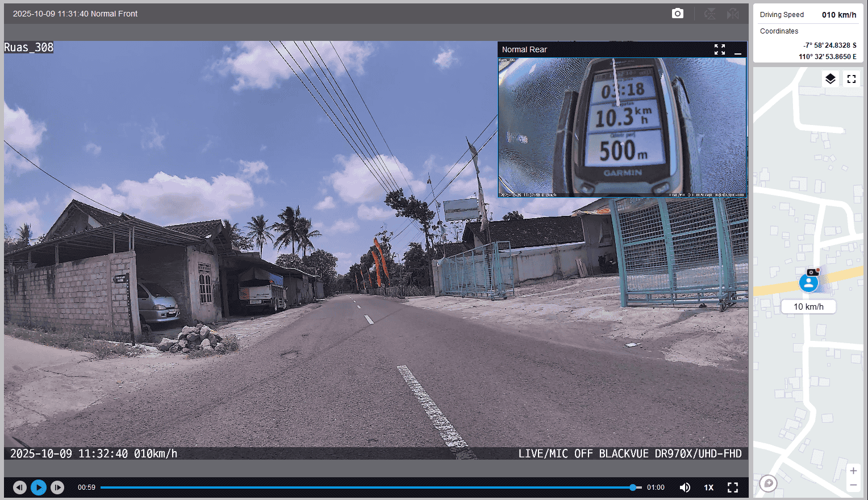Flip the video vertically
The width and height of the screenshot is (868, 500).
(x=710, y=14)
